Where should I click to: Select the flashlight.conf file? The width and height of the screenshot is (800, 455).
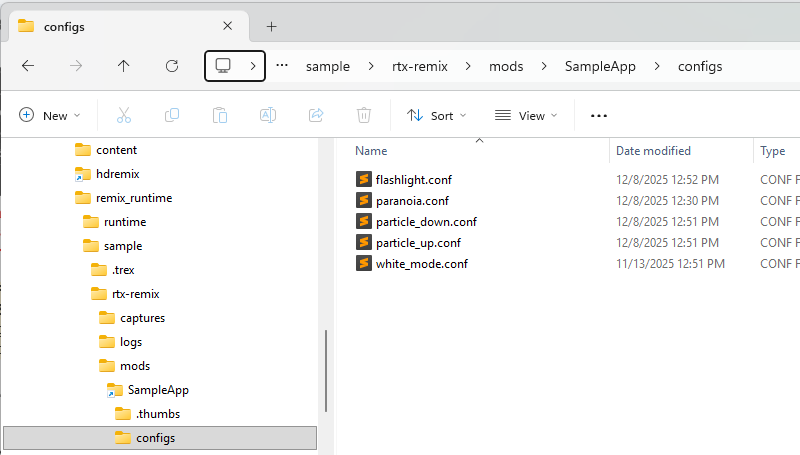click(x=413, y=180)
